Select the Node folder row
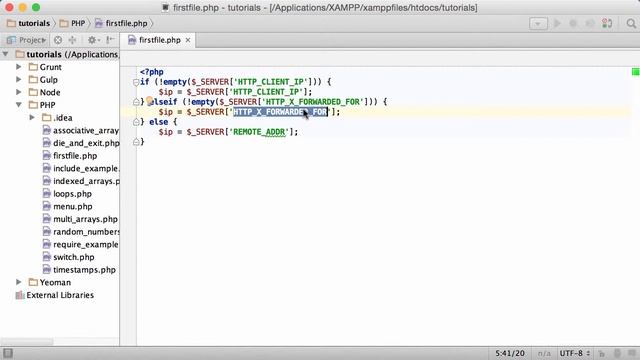The image size is (640, 360). pos(60,92)
